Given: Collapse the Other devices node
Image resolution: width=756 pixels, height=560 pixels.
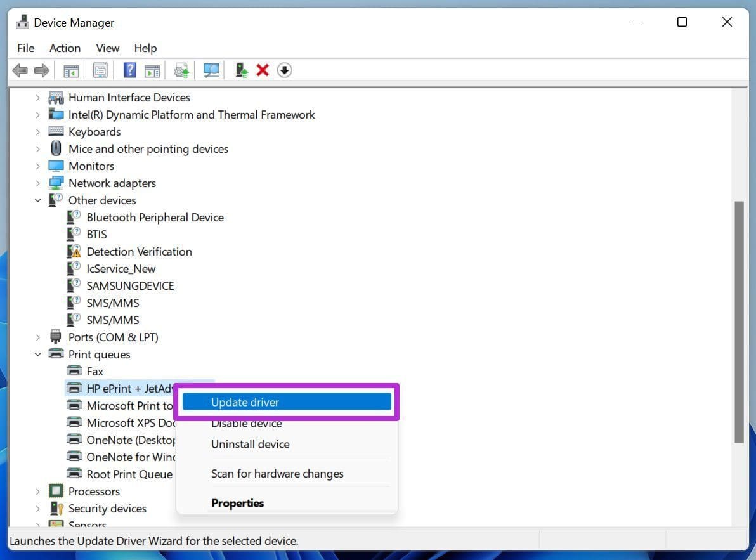Looking at the screenshot, I should tap(37, 200).
